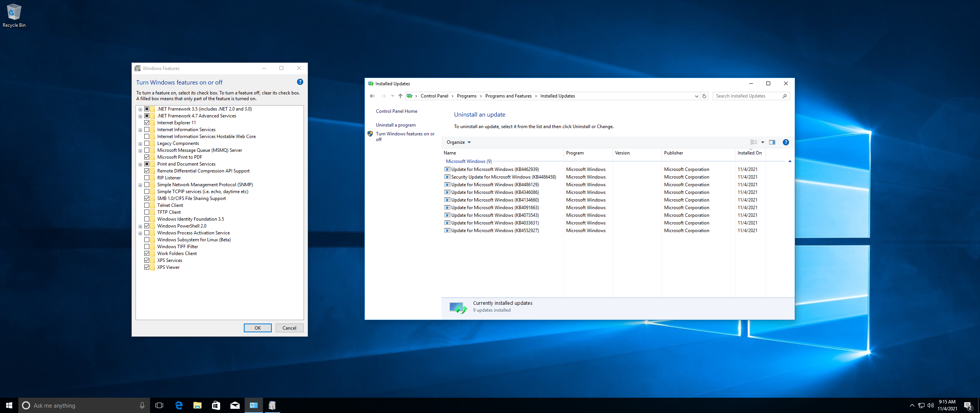Go up one level in Installed Updates
Image resolution: width=980 pixels, height=413 pixels.
tap(400, 96)
